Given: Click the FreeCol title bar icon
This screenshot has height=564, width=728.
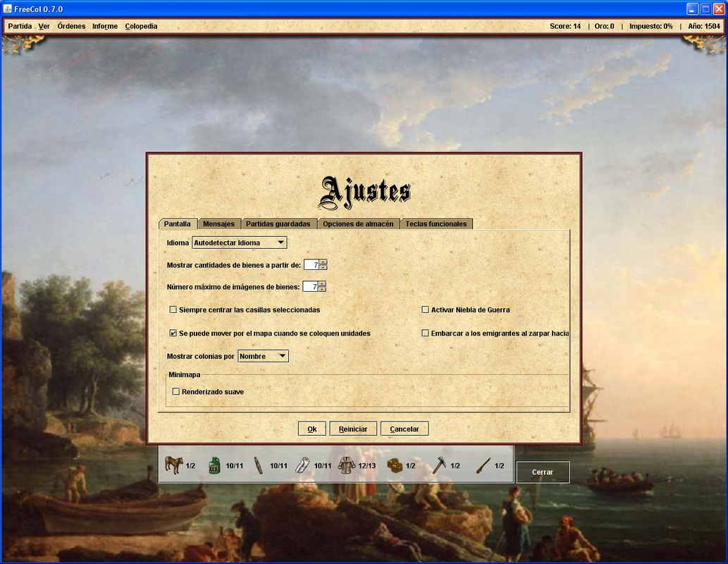Looking at the screenshot, I should point(8,9).
